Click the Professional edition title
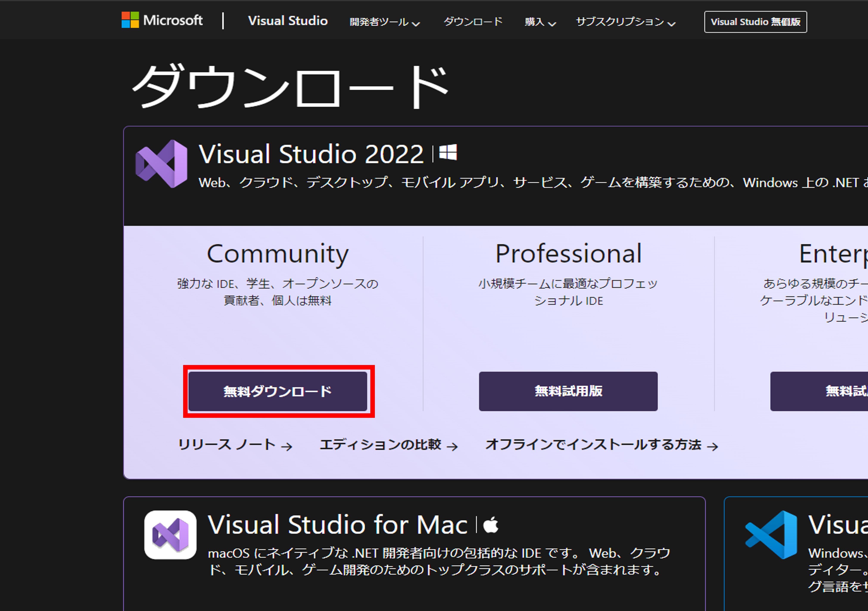Viewport: 868px width, 611px height. coord(568,254)
